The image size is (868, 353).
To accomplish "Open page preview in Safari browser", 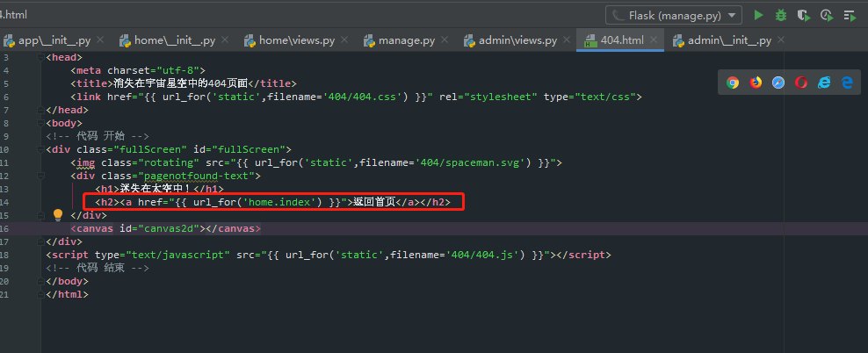I will click(x=778, y=83).
